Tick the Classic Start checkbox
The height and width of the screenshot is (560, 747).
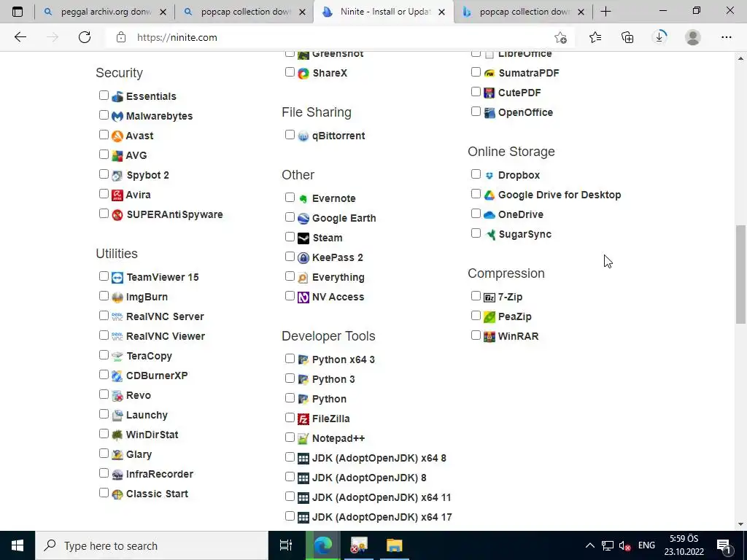click(104, 492)
